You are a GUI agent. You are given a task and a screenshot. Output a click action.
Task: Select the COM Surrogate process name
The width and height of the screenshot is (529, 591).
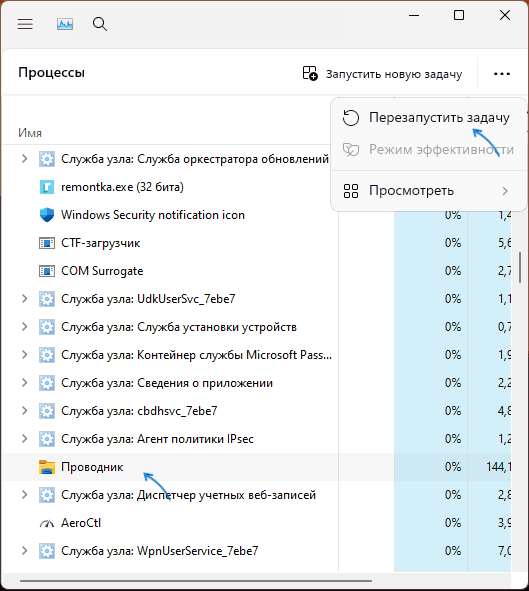[102, 271]
